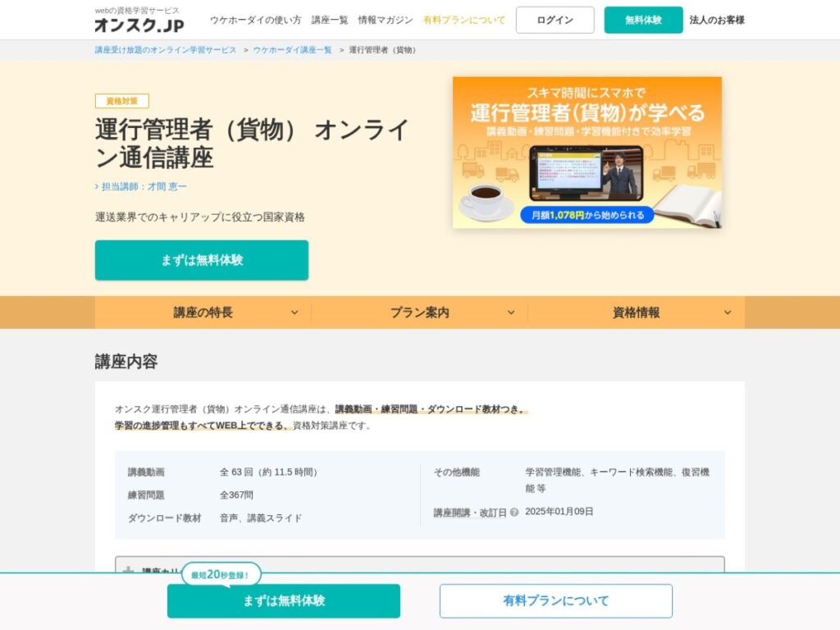Expand the 資格情報 tab
840x630 pixels.
[637, 313]
